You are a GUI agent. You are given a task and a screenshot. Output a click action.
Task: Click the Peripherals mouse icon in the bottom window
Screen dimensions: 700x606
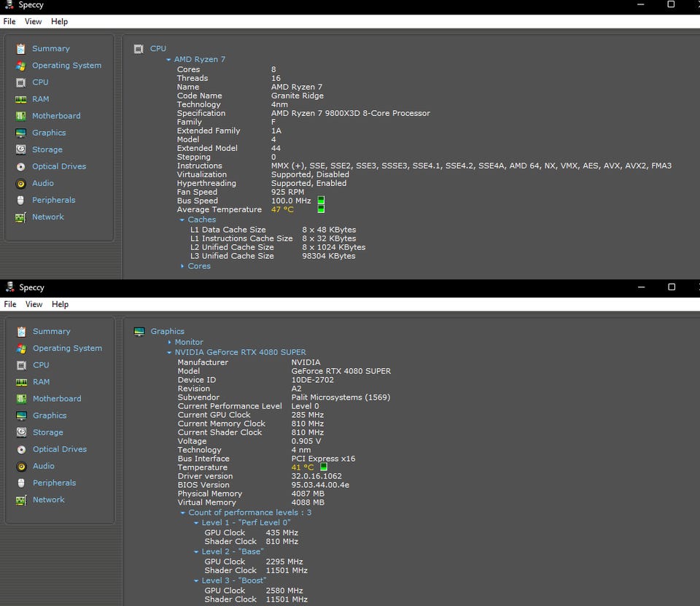coord(21,483)
